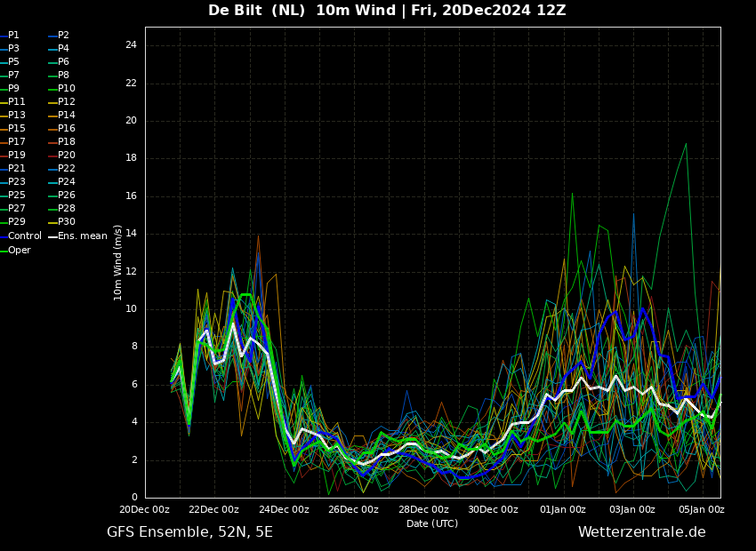Click the P5 legend entry
This screenshot has height=551, width=756.
point(13,61)
